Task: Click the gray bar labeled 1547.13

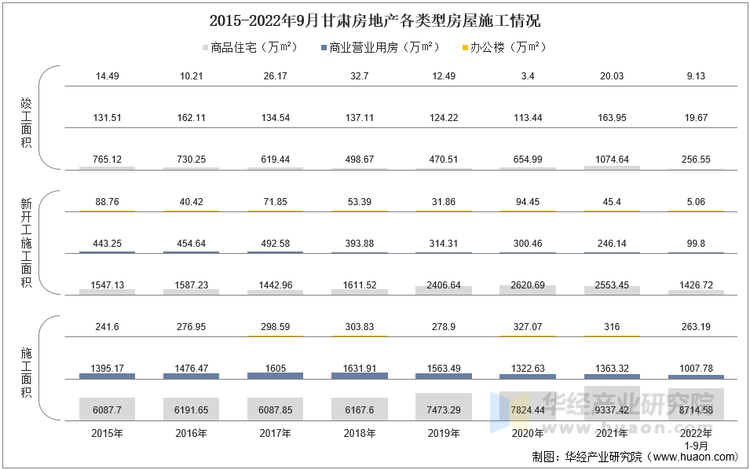Action: click(107, 292)
